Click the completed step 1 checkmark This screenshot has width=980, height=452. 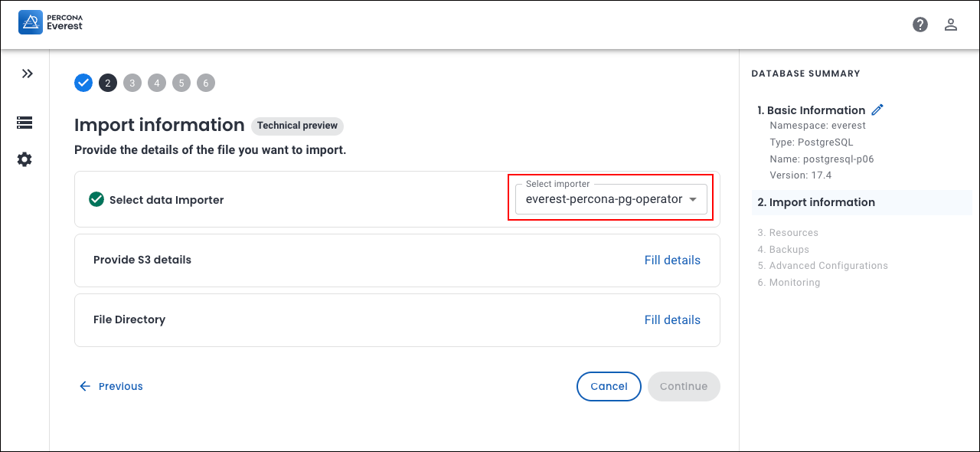tap(83, 83)
